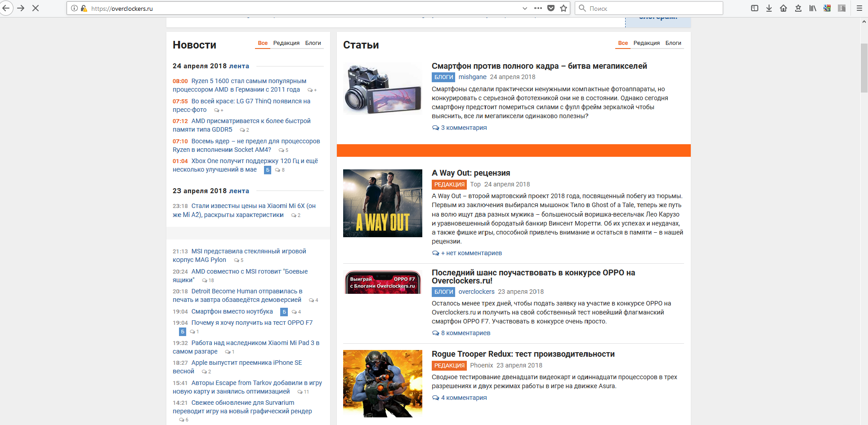The image size is (868, 425).
Task: Open comments icon with 18 for Боевые ящики
Action: click(208, 280)
